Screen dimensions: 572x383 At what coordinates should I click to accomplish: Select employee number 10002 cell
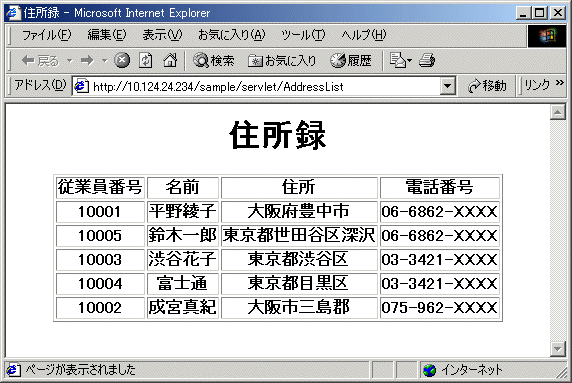tap(100, 307)
